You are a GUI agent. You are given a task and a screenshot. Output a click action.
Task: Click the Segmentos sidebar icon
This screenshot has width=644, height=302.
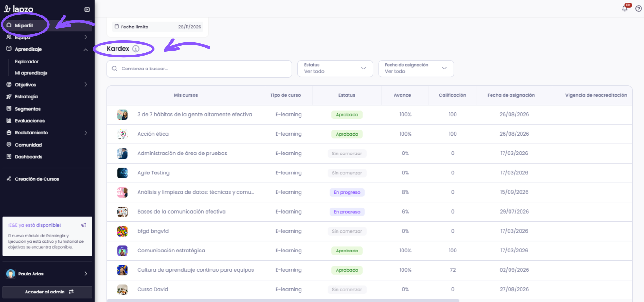click(9, 108)
